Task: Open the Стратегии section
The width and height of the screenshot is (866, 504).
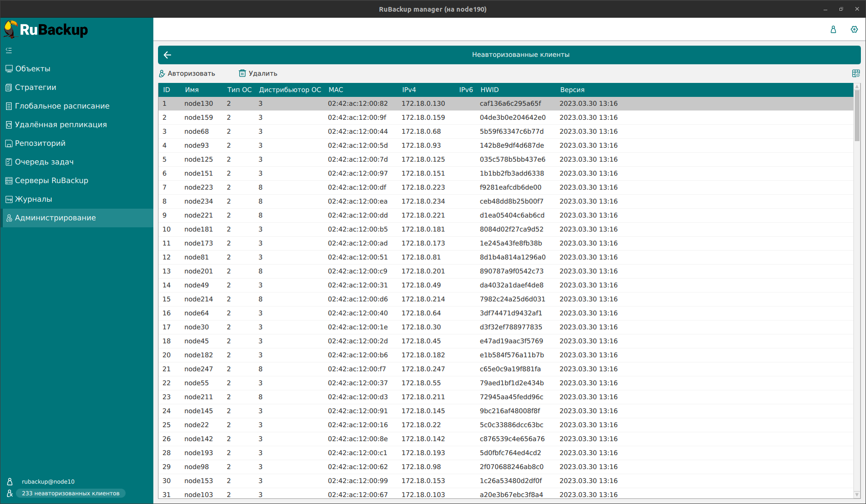Action: pyautogui.click(x=35, y=88)
